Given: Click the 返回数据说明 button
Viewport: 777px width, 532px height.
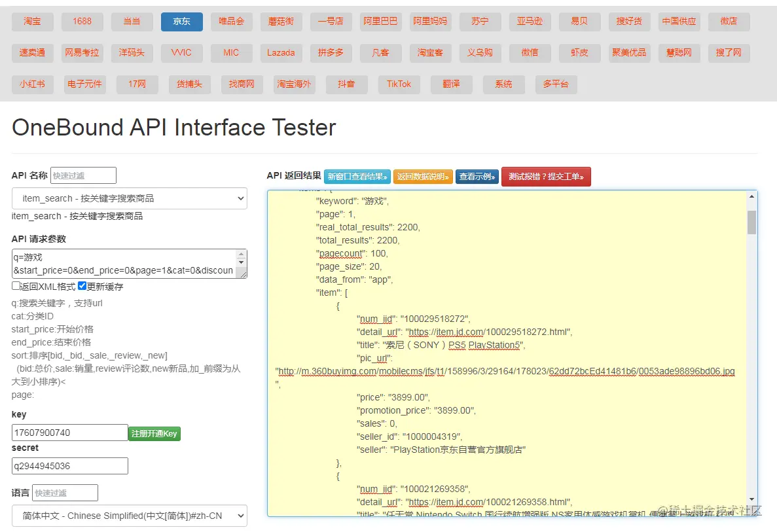Looking at the screenshot, I should coord(423,177).
